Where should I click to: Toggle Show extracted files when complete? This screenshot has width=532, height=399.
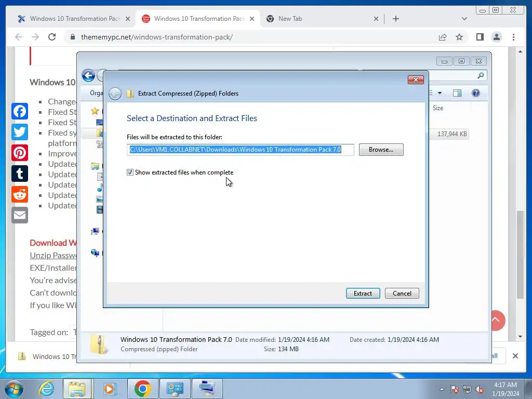point(130,172)
